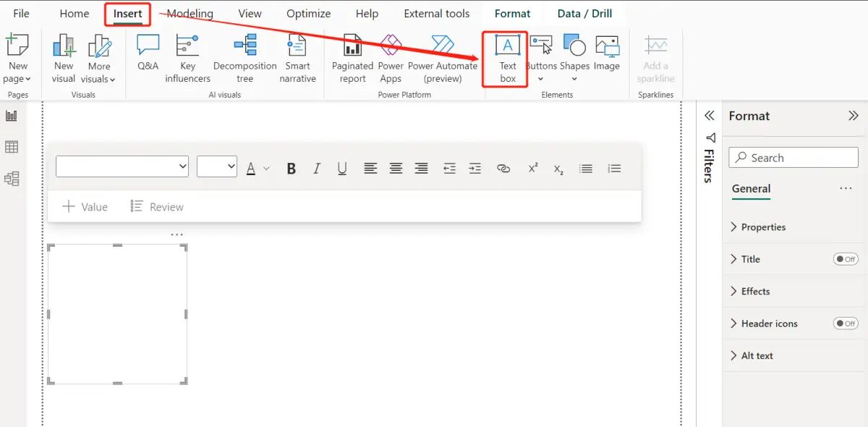The height and width of the screenshot is (427, 868).
Task: Turn on the Title toggle
Action: point(846,259)
